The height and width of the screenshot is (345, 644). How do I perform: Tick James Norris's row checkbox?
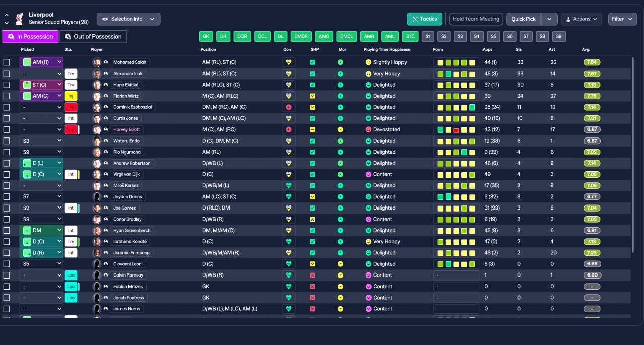tap(7, 309)
